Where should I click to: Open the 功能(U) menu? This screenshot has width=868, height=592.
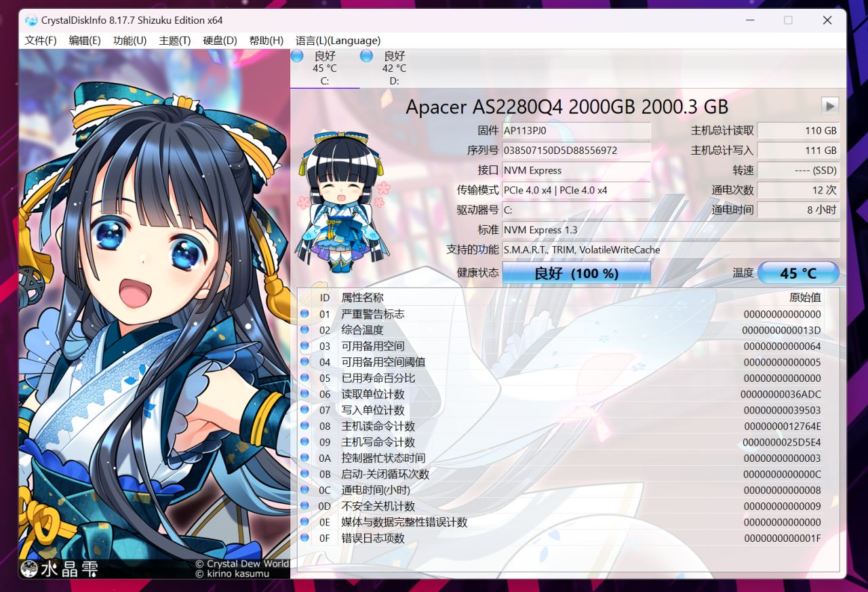[130, 41]
